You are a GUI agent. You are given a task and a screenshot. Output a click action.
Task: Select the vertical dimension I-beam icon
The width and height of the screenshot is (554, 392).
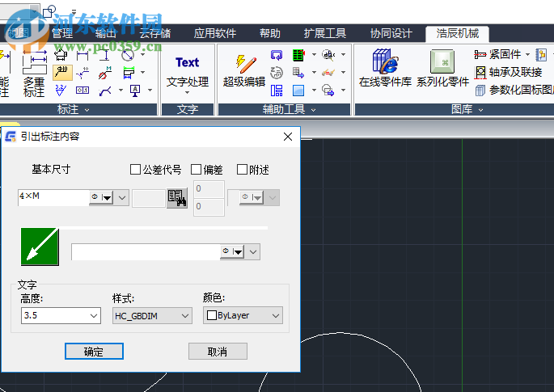(104, 55)
